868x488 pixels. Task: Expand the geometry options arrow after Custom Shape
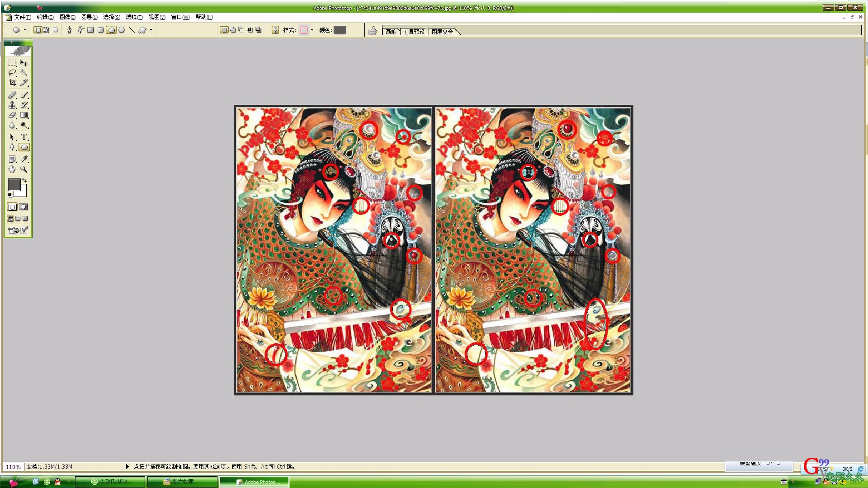[x=151, y=30]
